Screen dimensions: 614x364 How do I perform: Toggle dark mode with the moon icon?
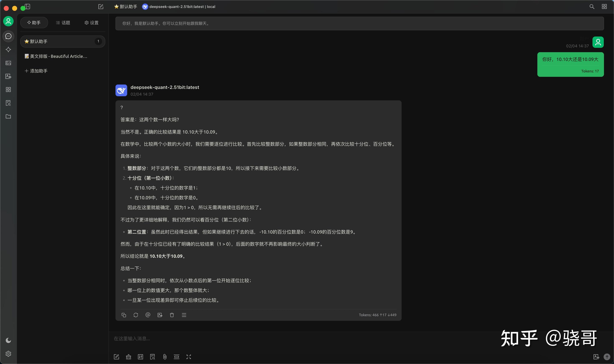[8, 340]
